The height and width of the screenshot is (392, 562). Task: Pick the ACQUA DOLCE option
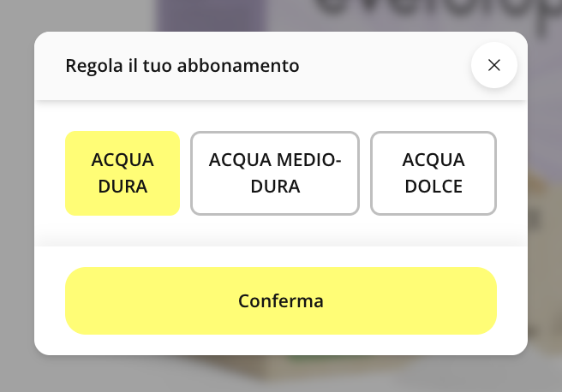tap(433, 173)
